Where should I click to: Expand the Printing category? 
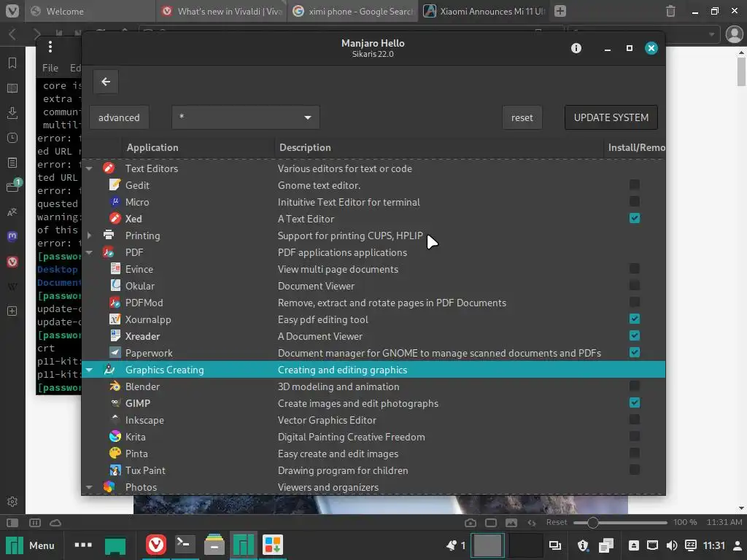point(89,236)
